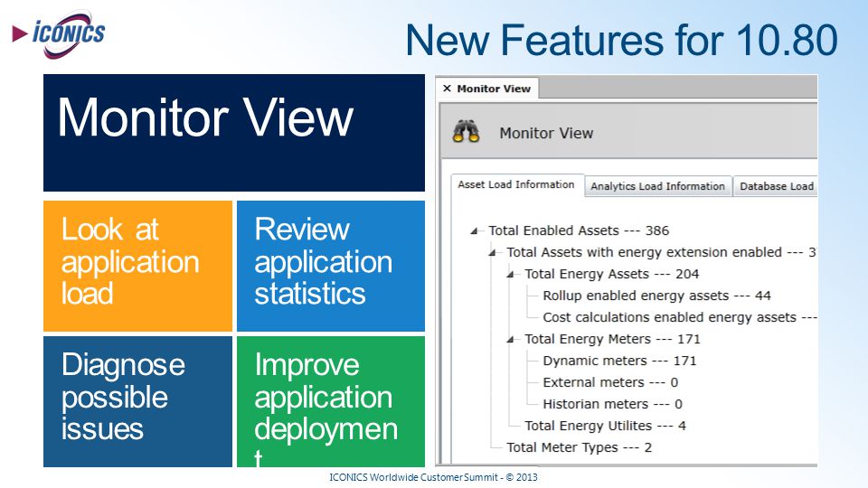Click the 'Diagnose possible issues' tile
The image size is (868, 488).
click(x=137, y=401)
